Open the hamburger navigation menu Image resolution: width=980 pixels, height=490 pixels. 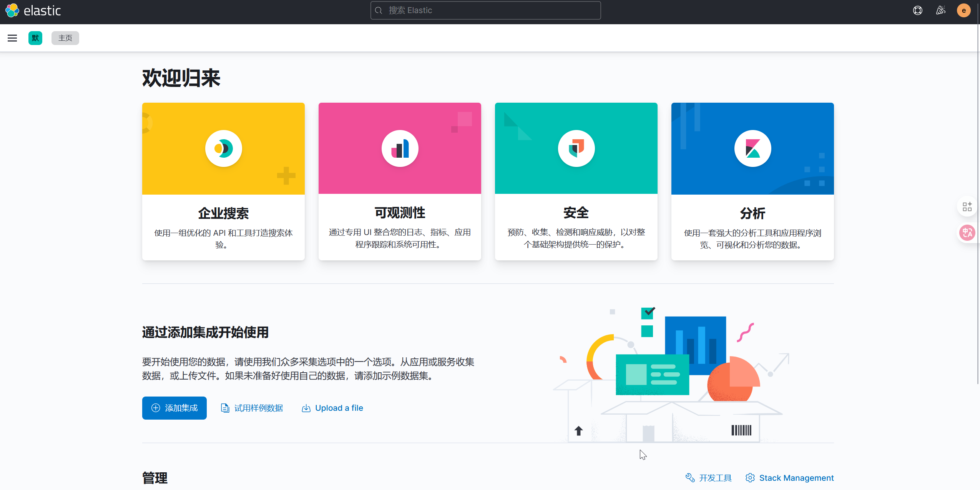tap(12, 38)
